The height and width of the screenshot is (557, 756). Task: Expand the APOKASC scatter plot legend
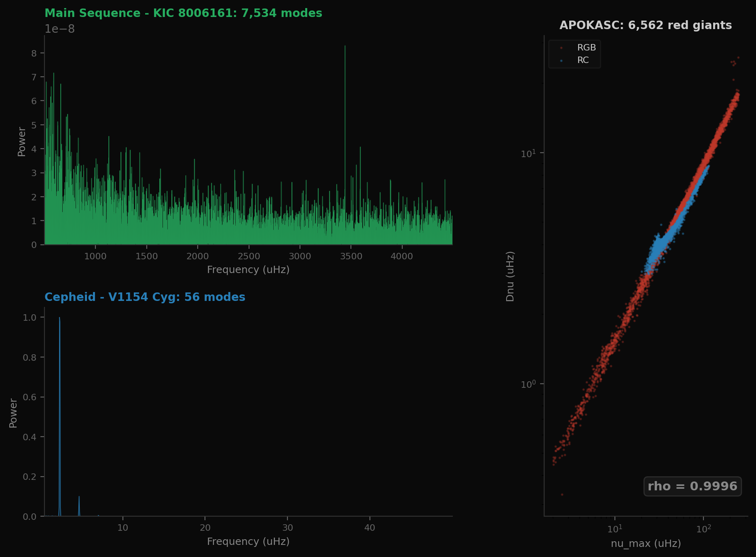(x=574, y=54)
